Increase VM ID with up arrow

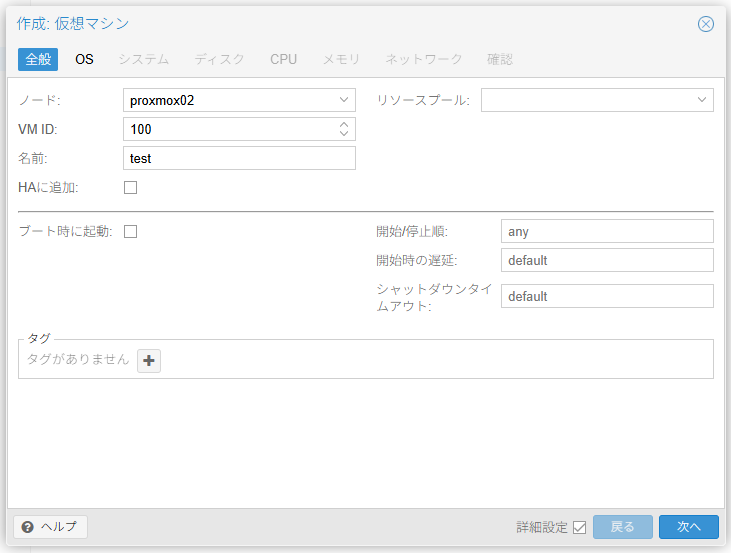[x=344, y=124]
